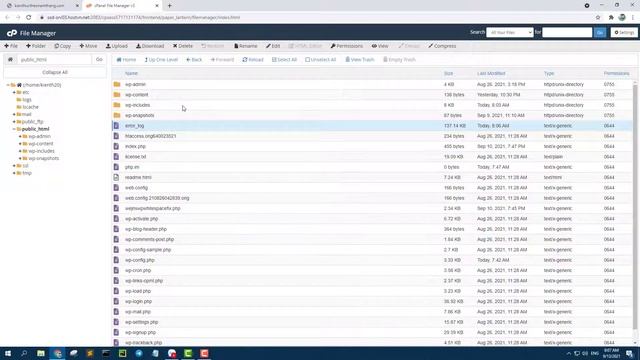Create a new Folder from the toolbar

[x=36, y=46]
